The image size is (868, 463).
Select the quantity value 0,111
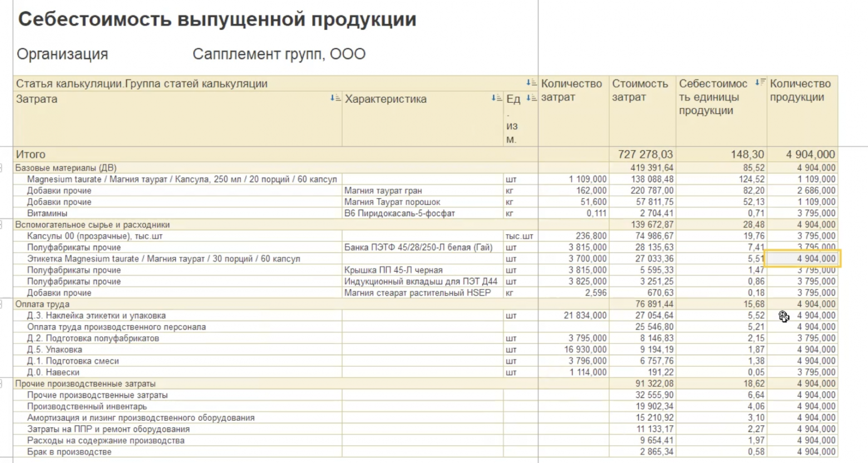pyautogui.click(x=596, y=213)
